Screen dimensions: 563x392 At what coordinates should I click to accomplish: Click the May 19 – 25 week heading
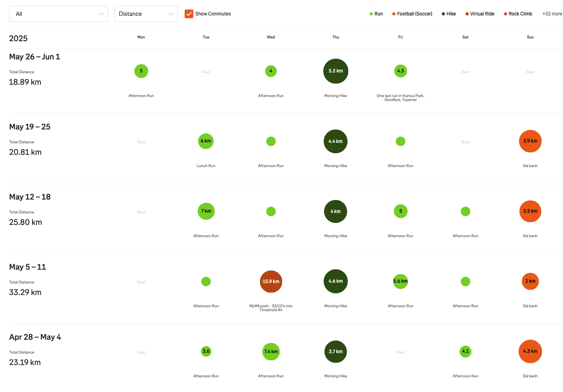pos(30,127)
